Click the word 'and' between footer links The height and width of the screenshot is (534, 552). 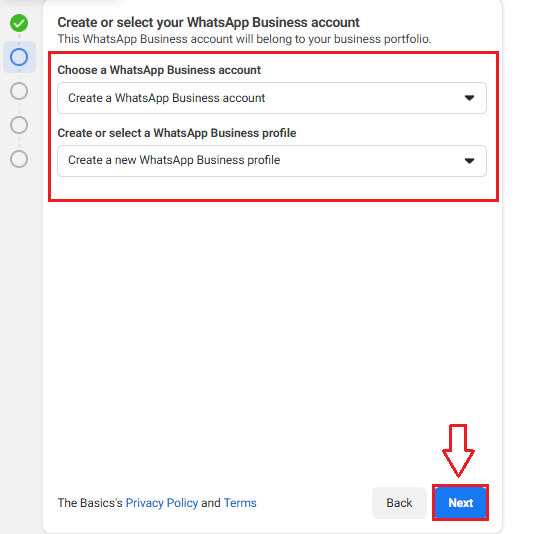(211, 503)
